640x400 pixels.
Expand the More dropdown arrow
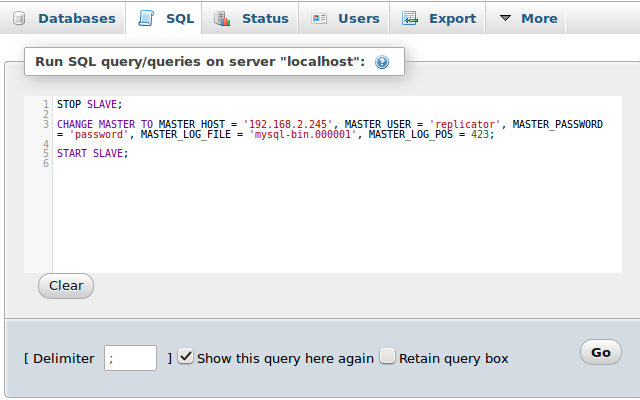pyautogui.click(x=505, y=18)
